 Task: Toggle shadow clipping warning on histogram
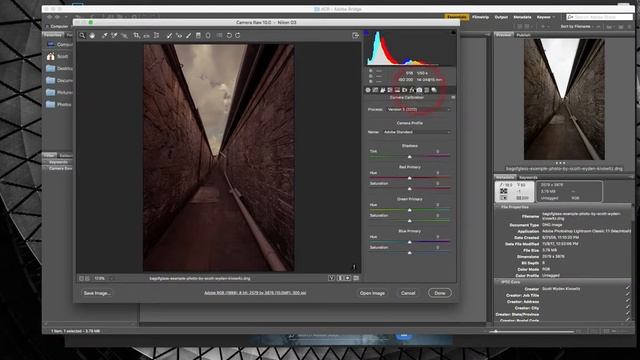(x=367, y=33)
